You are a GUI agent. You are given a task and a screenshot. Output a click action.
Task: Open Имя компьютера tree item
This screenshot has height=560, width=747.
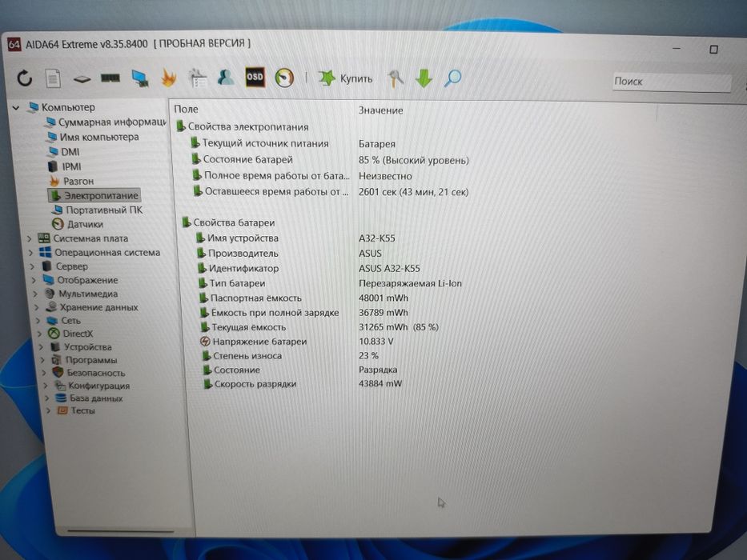99,137
